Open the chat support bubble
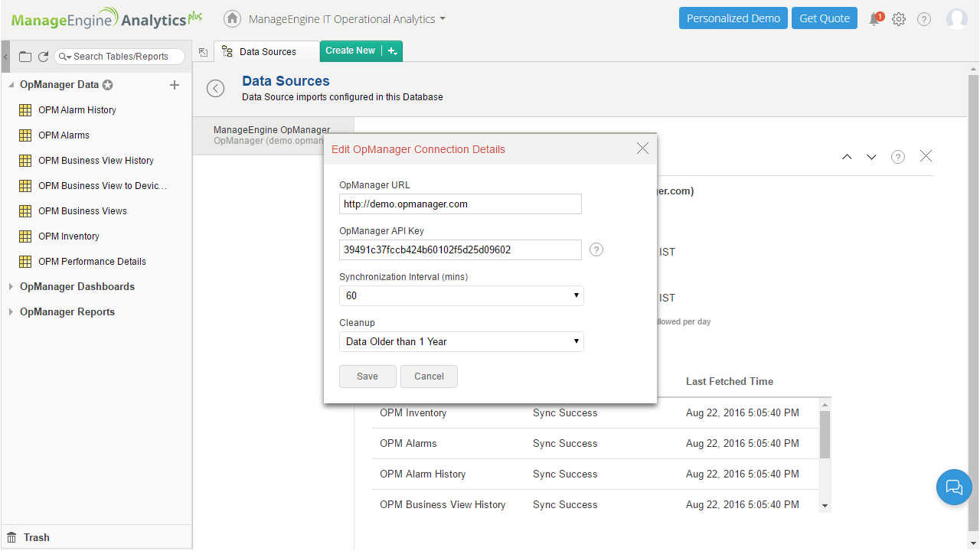Screen dimensions: 980x551 pos(954,487)
